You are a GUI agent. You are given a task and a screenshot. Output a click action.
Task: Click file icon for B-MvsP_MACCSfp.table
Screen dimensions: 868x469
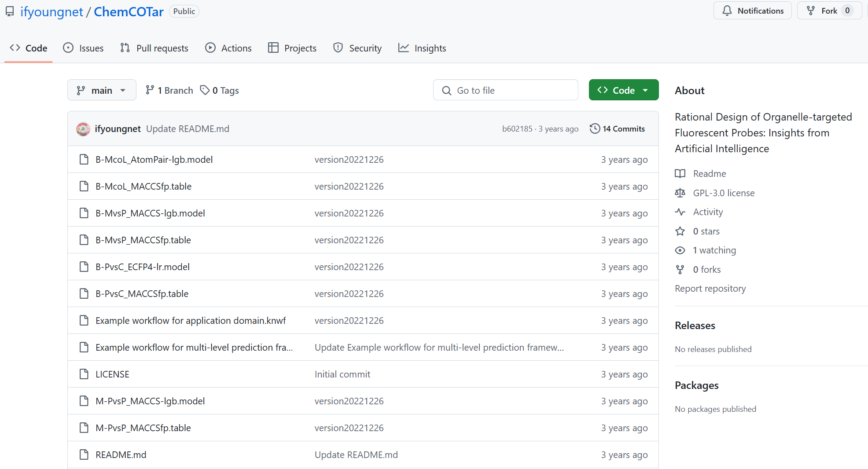pos(84,240)
